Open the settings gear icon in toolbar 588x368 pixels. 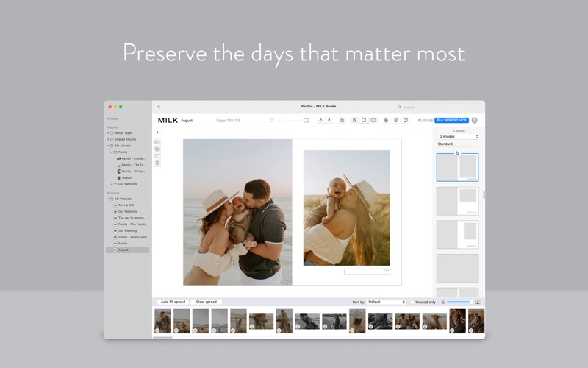pyautogui.click(x=386, y=121)
